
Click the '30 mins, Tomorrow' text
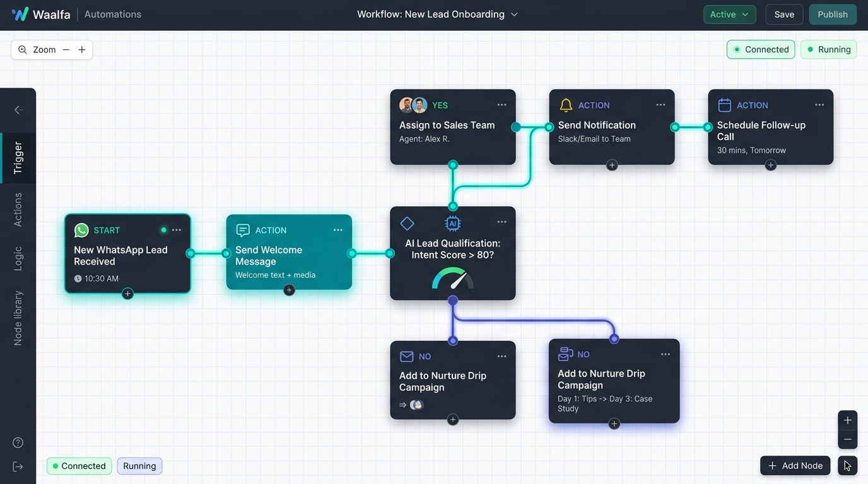pos(751,150)
